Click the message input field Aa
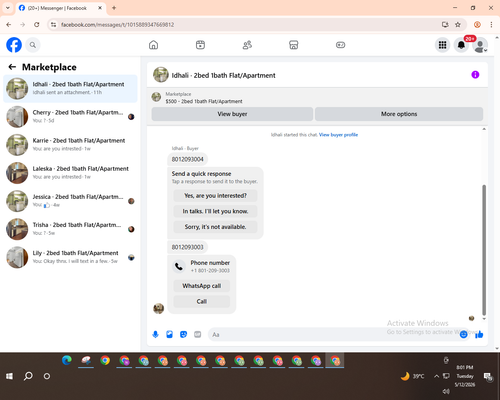Viewport: 500px width, 400px height. tap(333, 334)
